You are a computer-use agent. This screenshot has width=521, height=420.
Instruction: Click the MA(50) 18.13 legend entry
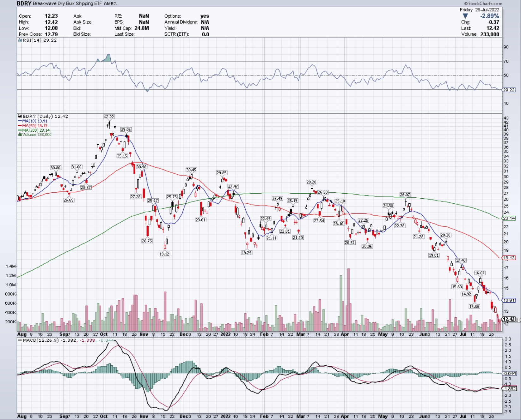coord(33,126)
